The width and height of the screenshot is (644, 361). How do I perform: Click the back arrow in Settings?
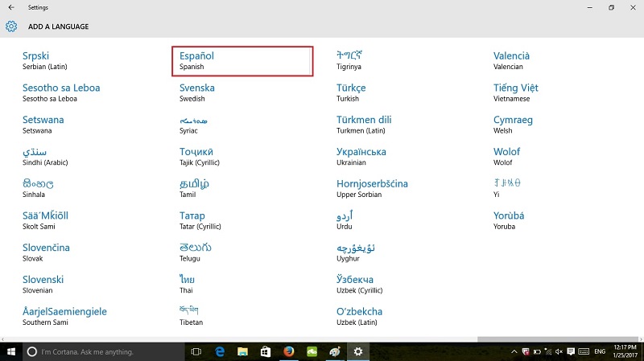coord(10,7)
